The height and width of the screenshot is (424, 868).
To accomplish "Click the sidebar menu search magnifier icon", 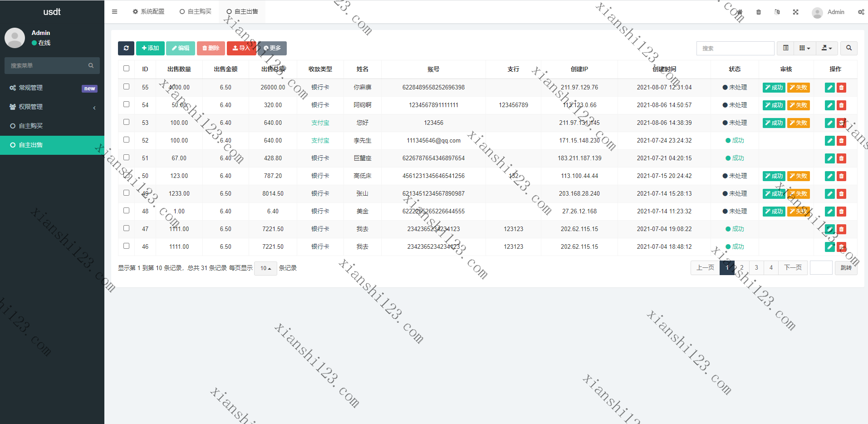I will [x=91, y=65].
